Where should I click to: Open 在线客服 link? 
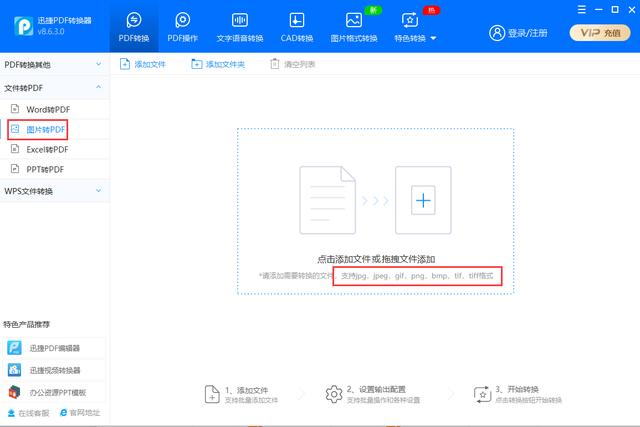coord(33,413)
